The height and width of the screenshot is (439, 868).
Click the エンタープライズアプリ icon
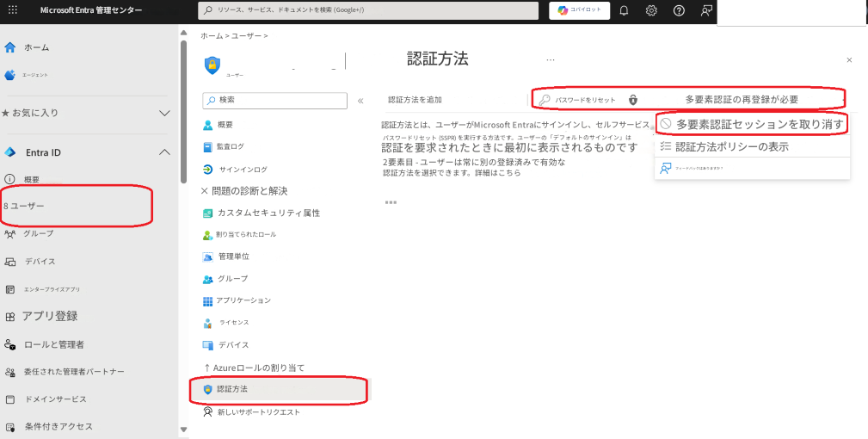pyautogui.click(x=9, y=289)
